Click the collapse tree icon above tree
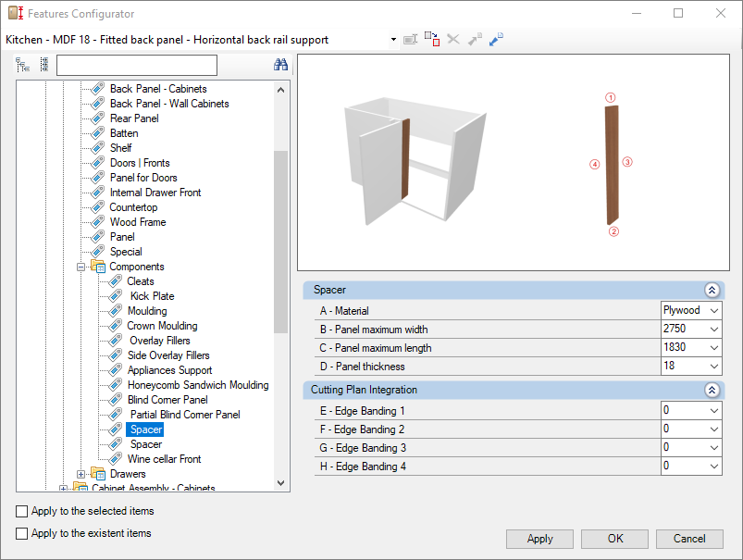 pos(44,65)
